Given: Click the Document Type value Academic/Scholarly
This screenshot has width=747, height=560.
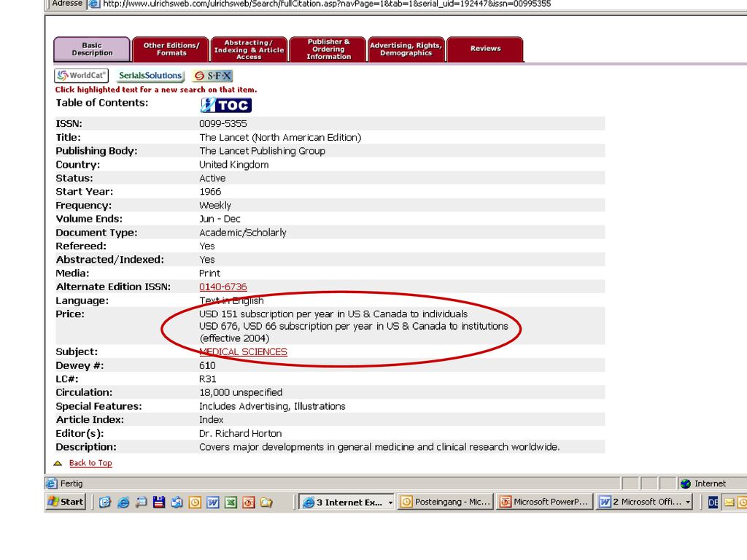Looking at the screenshot, I should (242, 233).
